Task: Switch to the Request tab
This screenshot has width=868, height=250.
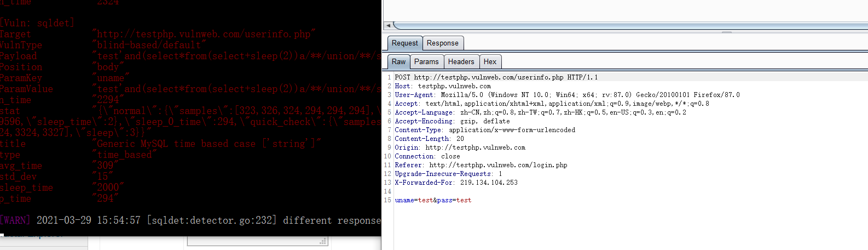Action: click(x=405, y=43)
